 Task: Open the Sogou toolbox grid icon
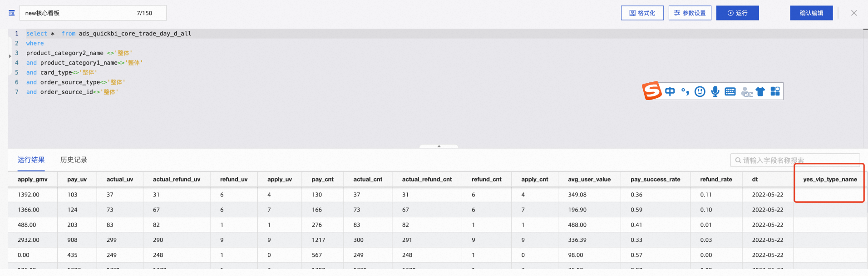[775, 91]
